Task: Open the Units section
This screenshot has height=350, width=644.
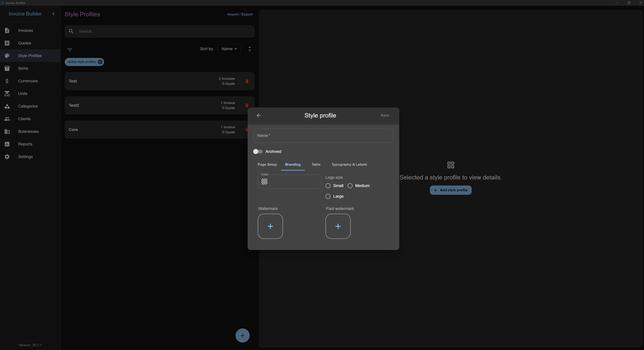Action: click(30, 93)
